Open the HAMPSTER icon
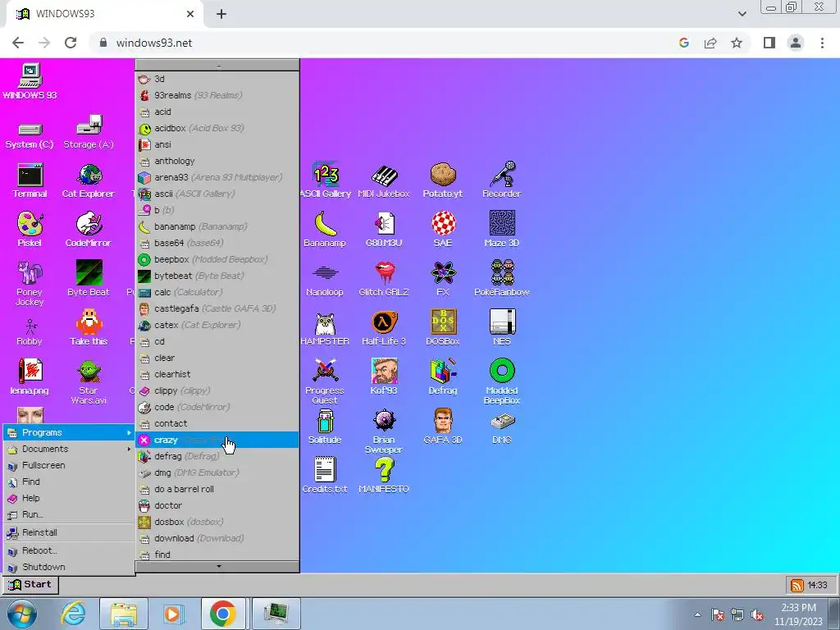Screen dimensions: 840x630 click(325, 328)
